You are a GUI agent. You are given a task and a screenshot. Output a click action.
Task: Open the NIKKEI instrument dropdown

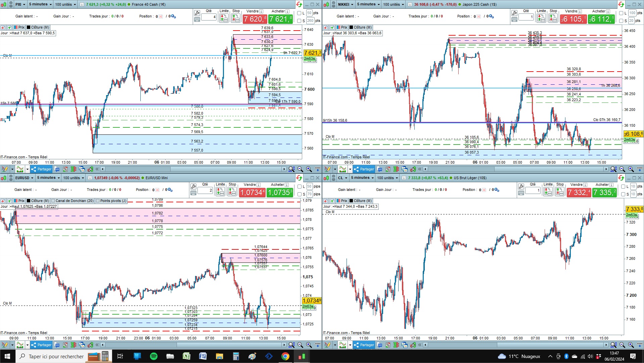tap(346, 4)
